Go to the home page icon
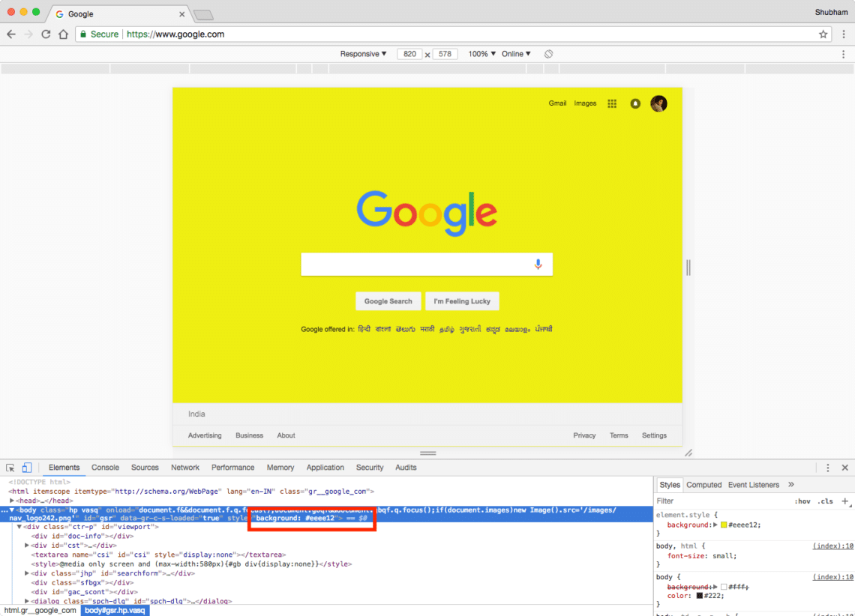855x616 pixels. (x=63, y=34)
